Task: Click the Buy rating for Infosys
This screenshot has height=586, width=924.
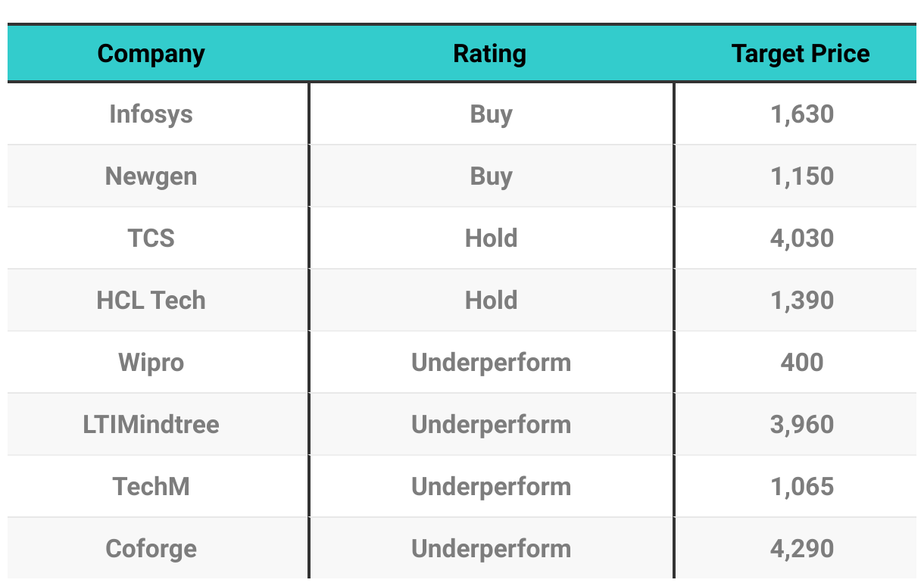Action: [x=491, y=114]
